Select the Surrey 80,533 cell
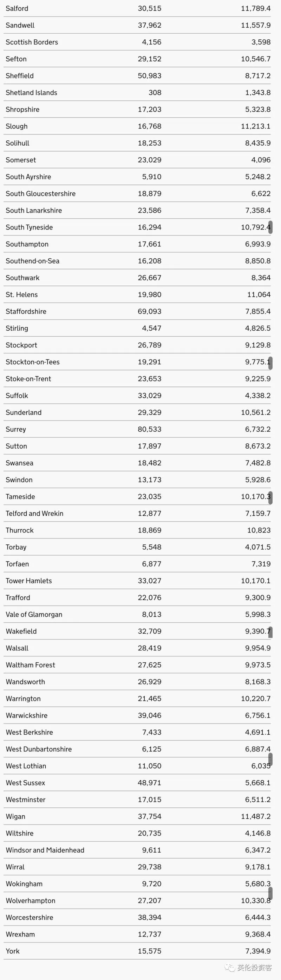This screenshot has width=281, height=980. pyautogui.click(x=149, y=429)
